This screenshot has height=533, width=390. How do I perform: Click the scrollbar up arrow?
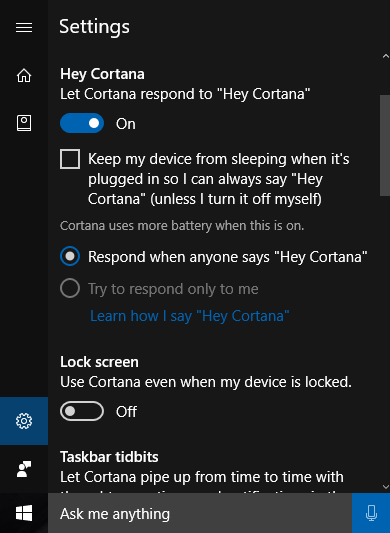pos(385,56)
